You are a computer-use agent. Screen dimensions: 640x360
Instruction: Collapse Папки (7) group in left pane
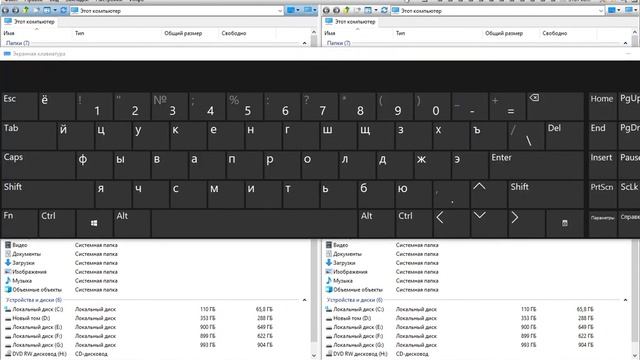pyautogui.click(x=304, y=43)
